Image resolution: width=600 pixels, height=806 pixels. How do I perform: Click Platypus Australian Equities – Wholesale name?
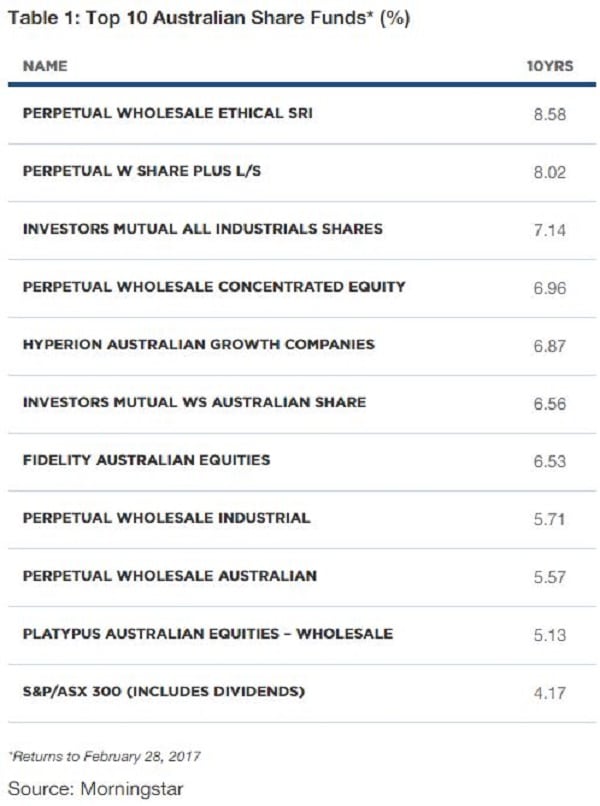[207, 633]
